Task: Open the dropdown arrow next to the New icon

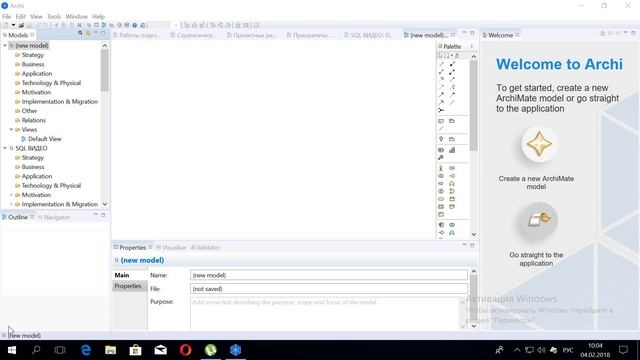Action: [13, 25]
